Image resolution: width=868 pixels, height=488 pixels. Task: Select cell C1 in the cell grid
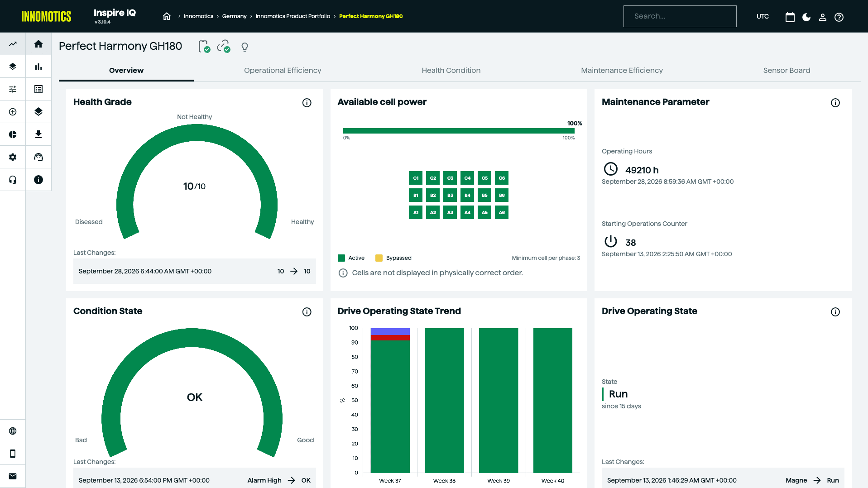click(x=416, y=178)
